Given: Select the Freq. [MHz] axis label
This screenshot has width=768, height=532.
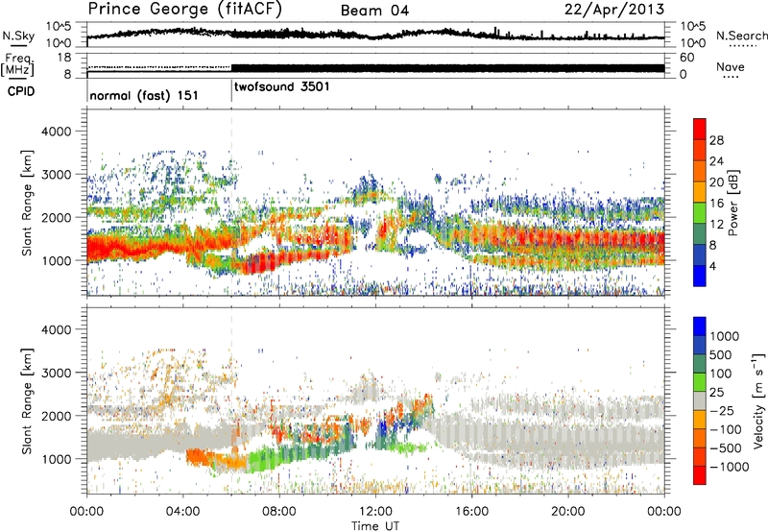Looking at the screenshot, I should coord(17,64).
